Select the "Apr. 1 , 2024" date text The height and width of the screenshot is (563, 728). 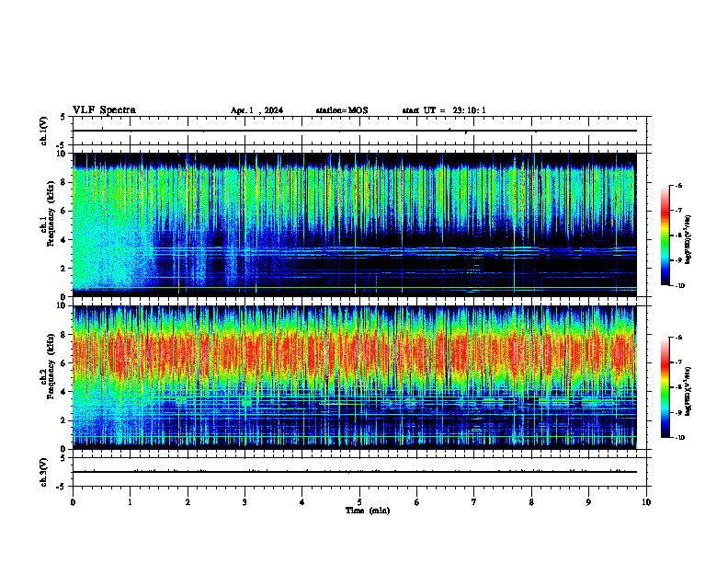pyautogui.click(x=256, y=110)
